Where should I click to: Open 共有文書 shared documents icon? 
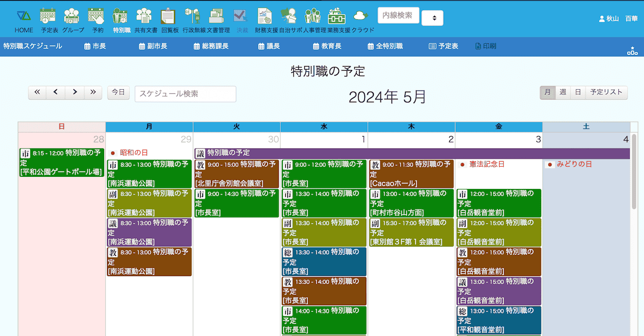[x=144, y=16]
